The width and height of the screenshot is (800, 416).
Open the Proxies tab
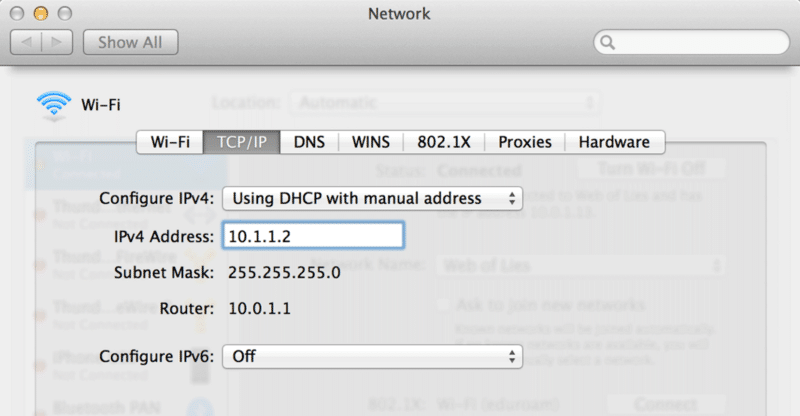click(525, 142)
